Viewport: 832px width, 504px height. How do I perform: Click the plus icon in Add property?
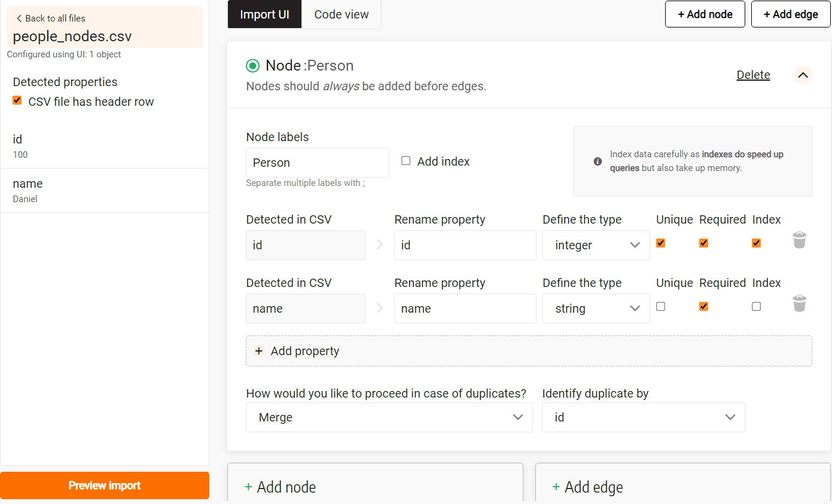coord(259,351)
